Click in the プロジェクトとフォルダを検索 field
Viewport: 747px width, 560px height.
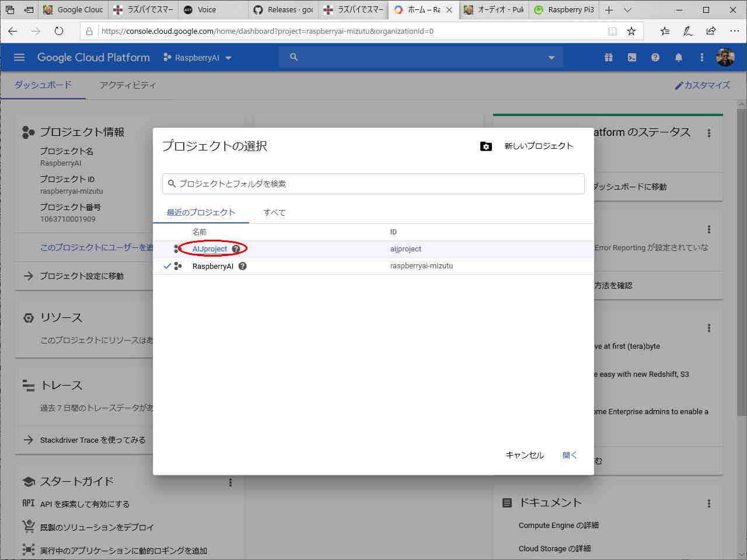373,184
